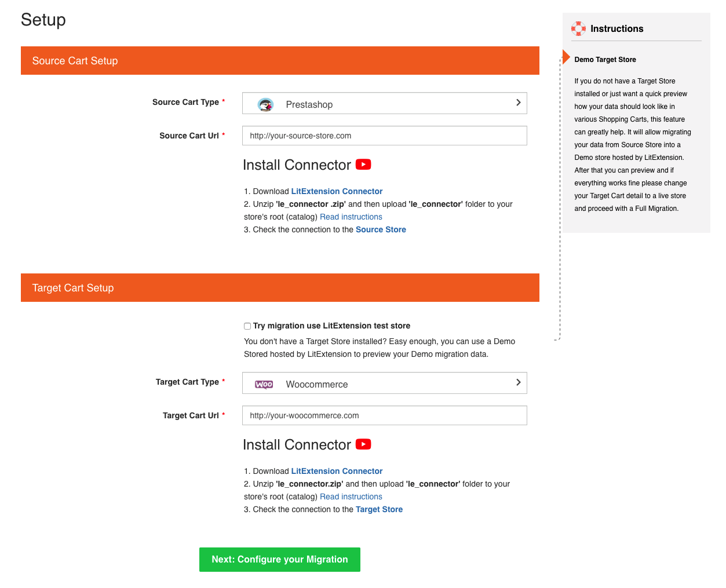Click the Woocommerce logo icon
This screenshot has width=726, height=588.
264,384
